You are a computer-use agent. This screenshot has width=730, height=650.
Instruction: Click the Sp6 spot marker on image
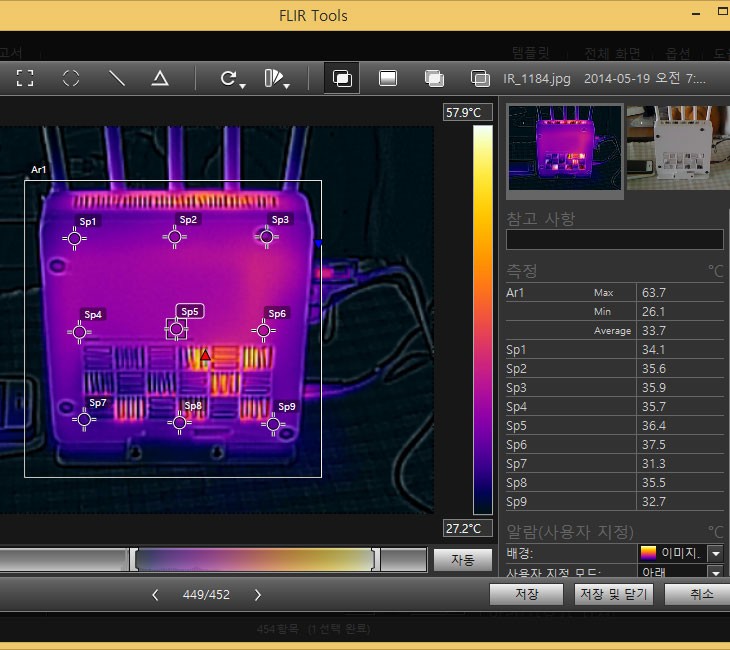(264, 331)
